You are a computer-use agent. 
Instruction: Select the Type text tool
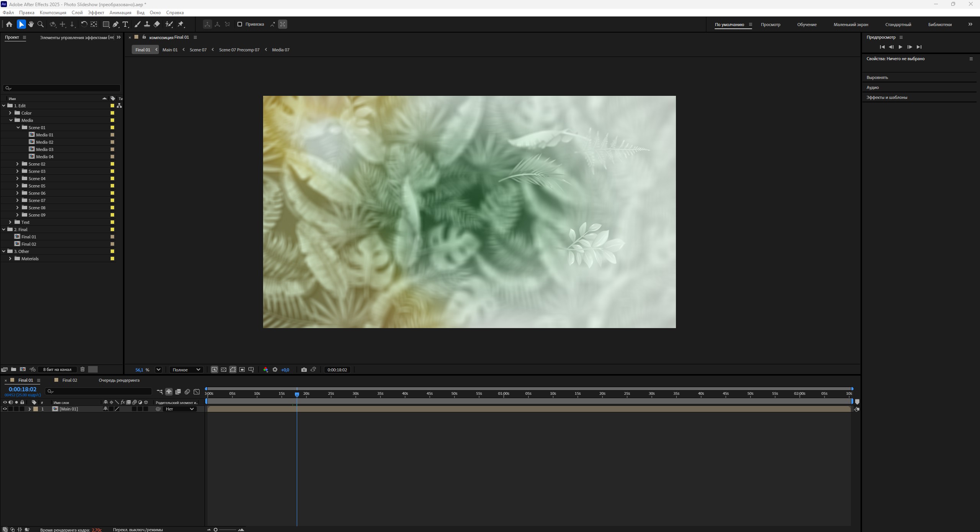(x=125, y=24)
